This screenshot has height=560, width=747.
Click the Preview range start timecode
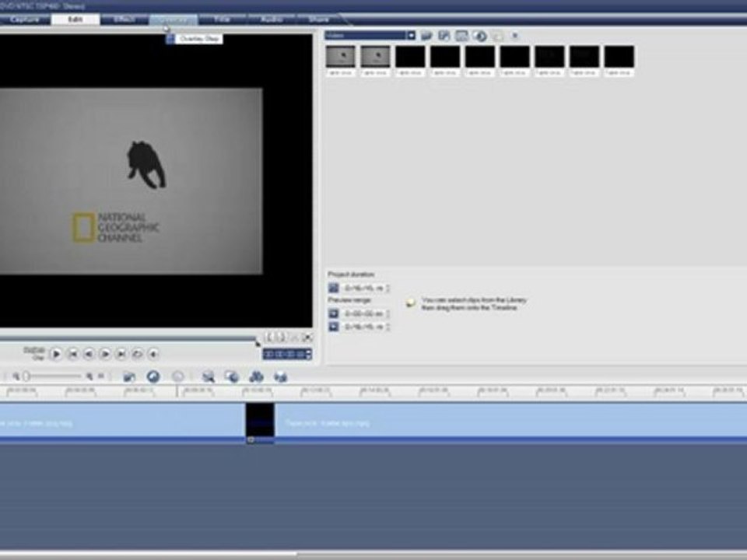pyautogui.click(x=363, y=313)
